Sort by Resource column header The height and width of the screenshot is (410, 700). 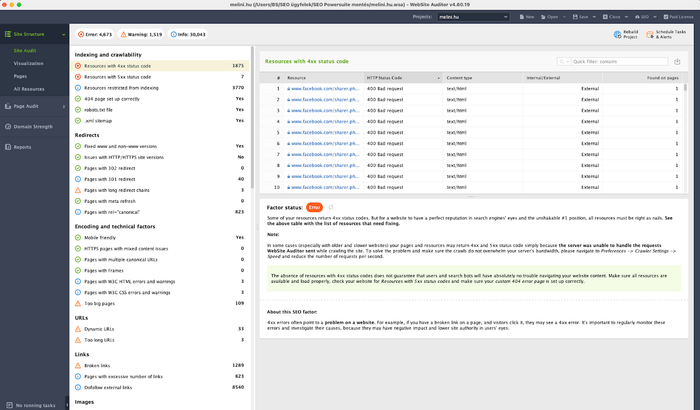(324, 78)
